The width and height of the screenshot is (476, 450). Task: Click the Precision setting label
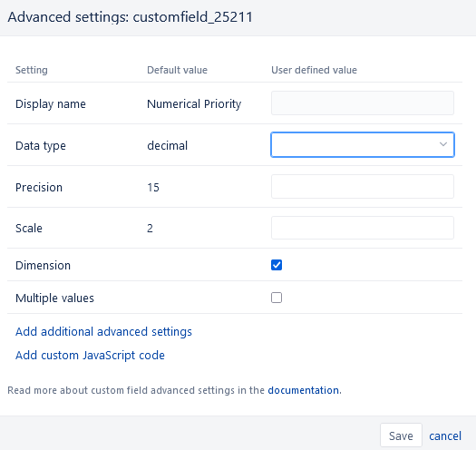39,187
